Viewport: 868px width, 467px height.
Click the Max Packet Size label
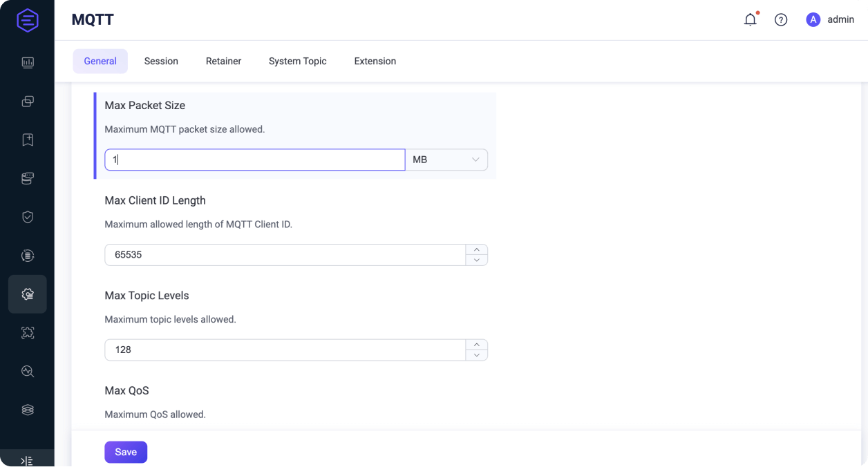pyautogui.click(x=145, y=106)
